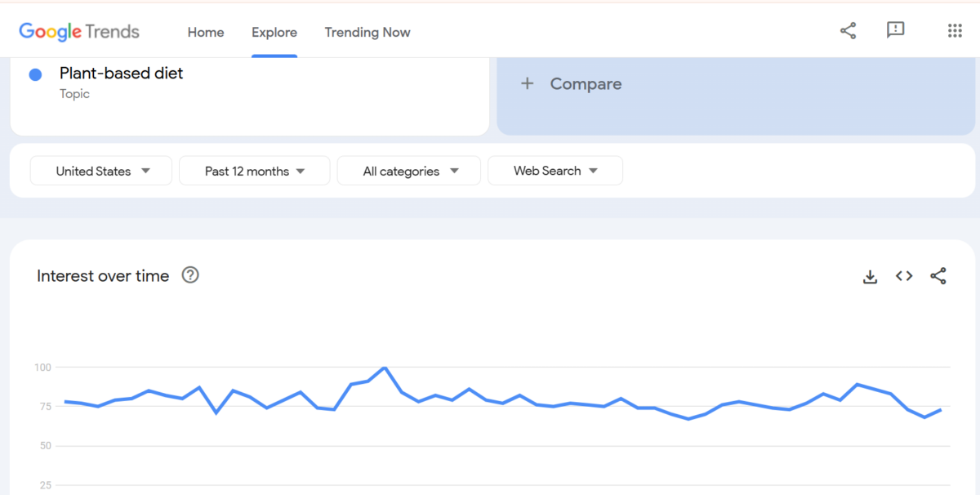Open the Web Search type dropdown
Viewport: 980px width, 495px height.
coord(555,171)
